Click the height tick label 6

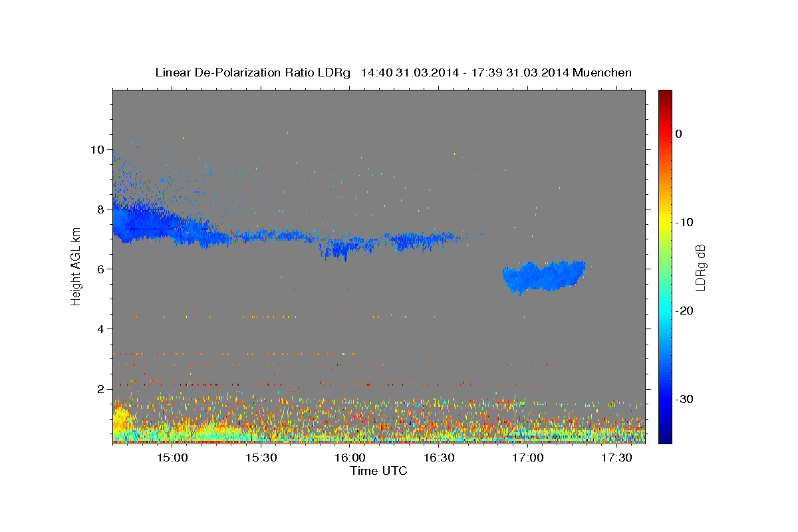pos(101,269)
